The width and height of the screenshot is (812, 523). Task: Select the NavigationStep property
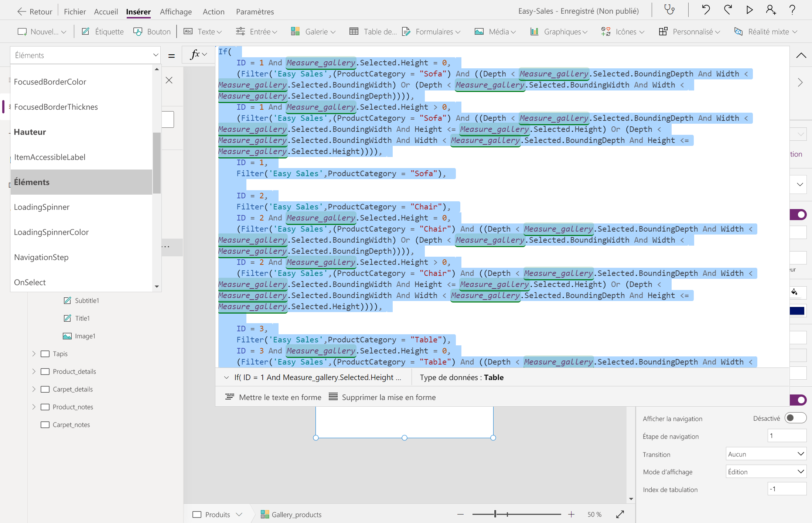click(81, 257)
